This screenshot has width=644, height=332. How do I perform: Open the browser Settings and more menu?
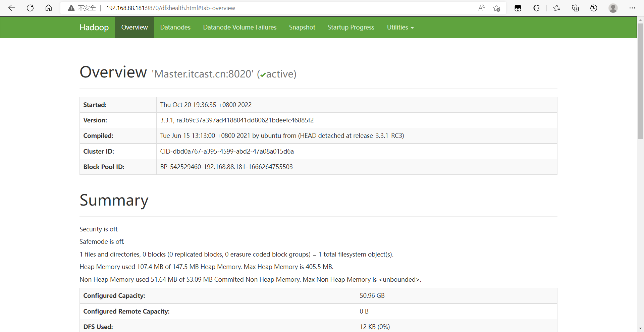tap(632, 8)
